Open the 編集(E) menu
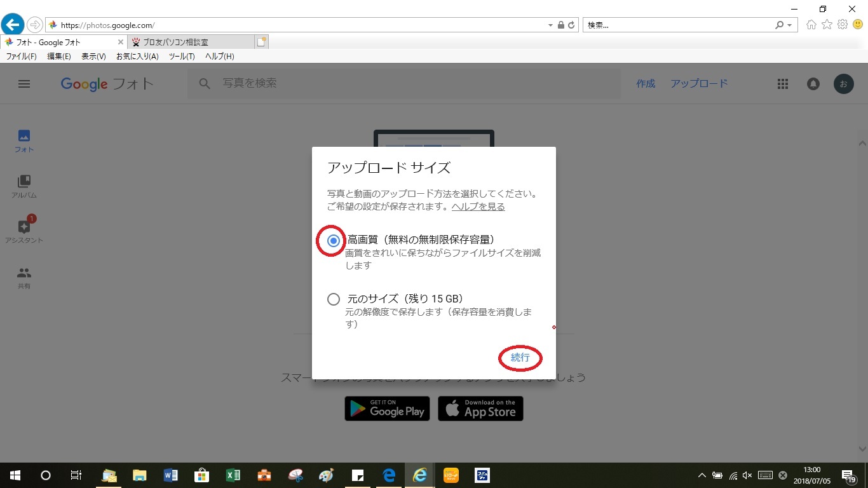Screen dimensions: 868x488 click(59, 57)
